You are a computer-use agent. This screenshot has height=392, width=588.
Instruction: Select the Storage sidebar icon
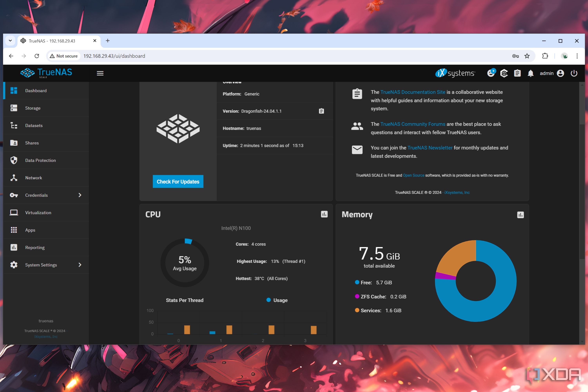click(x=14, y=108)
